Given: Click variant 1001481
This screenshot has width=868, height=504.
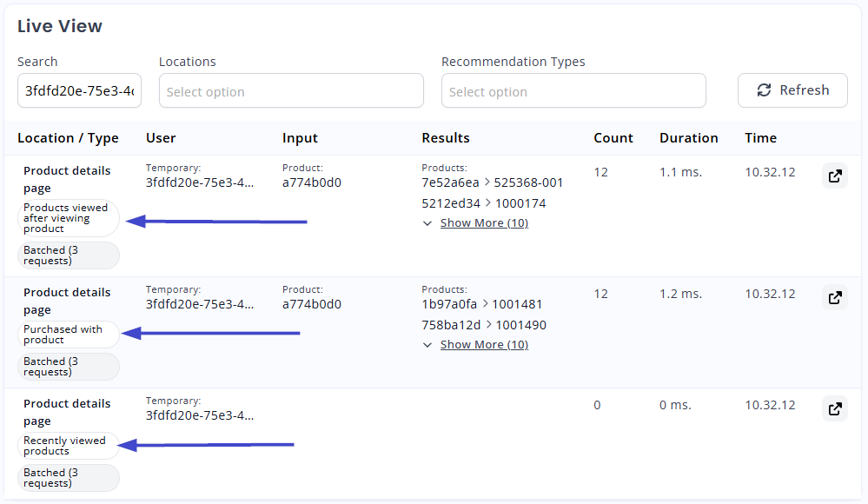Looking at the screenshot, I should tap(517, 305).
